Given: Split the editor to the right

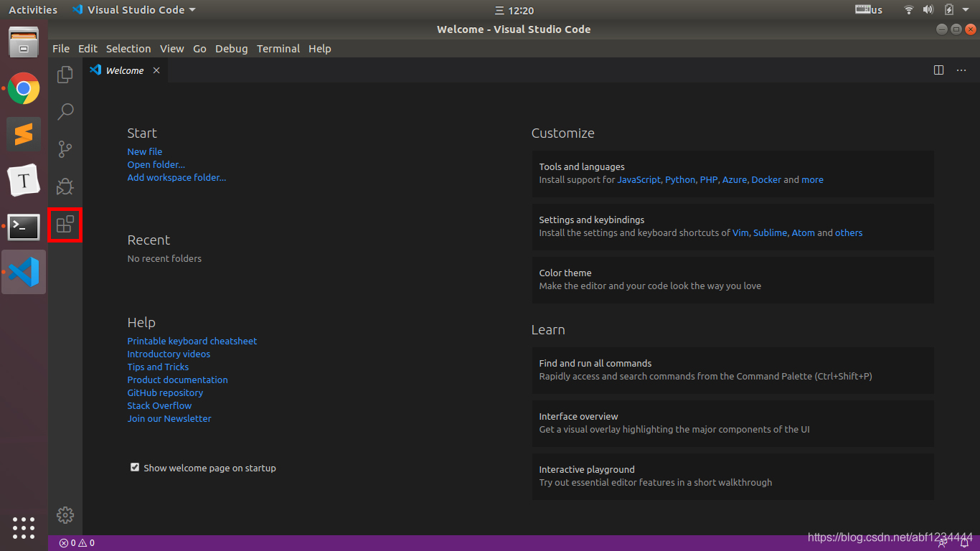Looking at the screenshot, I should tap(938, 70).
